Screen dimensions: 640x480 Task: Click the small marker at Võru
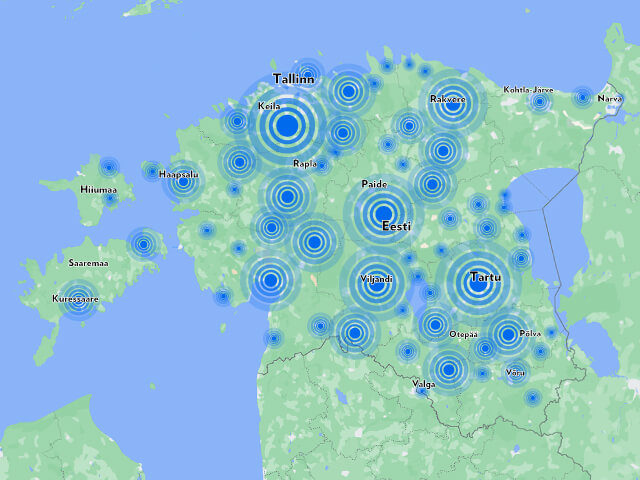(x=516, y=373)
